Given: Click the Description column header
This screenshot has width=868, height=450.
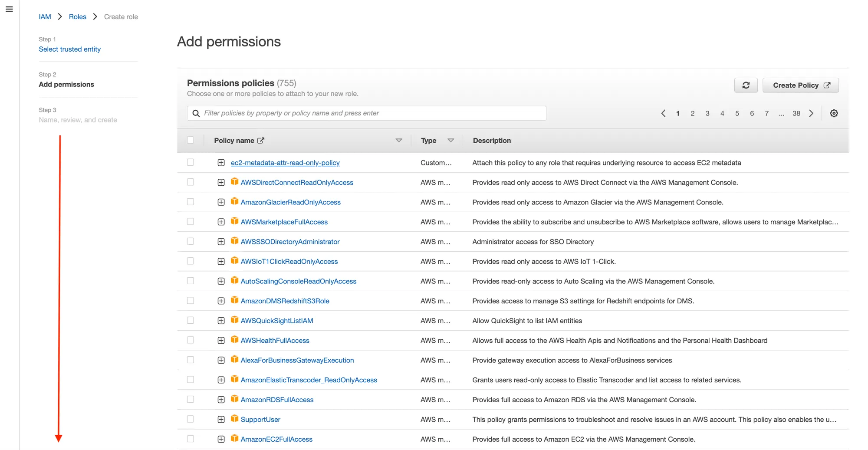Looking at the screenshot, I should pos(492,140).
